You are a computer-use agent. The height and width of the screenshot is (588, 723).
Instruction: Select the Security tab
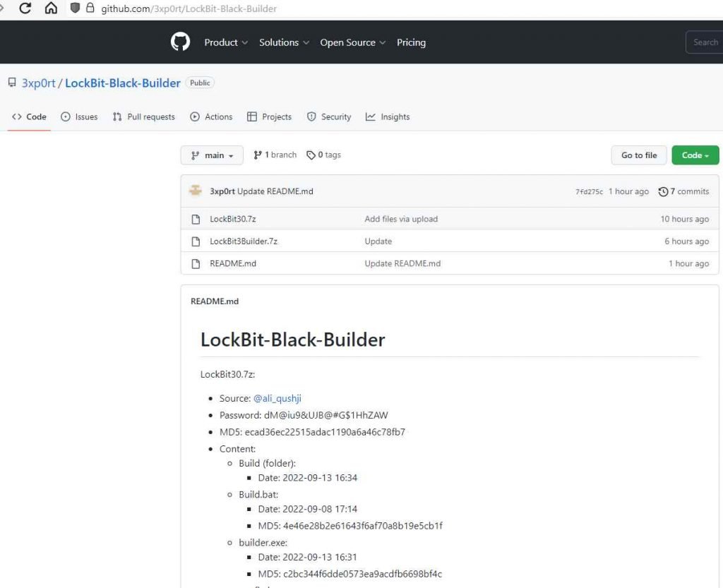point(329,117)
